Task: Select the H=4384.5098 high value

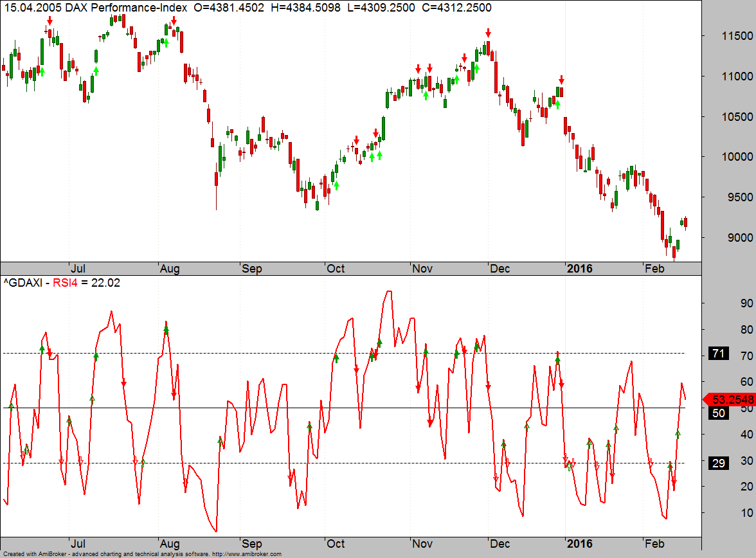Action: 306,8
